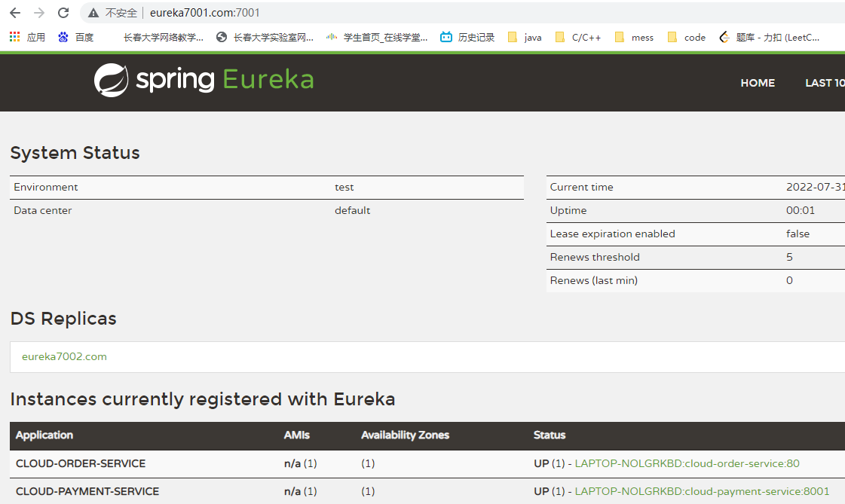Click the Renews threshold label
The width and height of the screenshot is (845, 504).
click(595, 257)
